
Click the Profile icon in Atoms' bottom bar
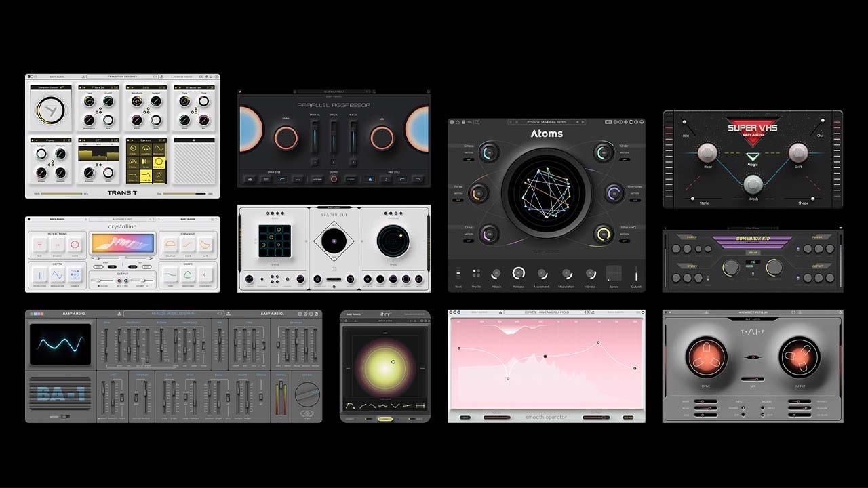click(476, 272)
